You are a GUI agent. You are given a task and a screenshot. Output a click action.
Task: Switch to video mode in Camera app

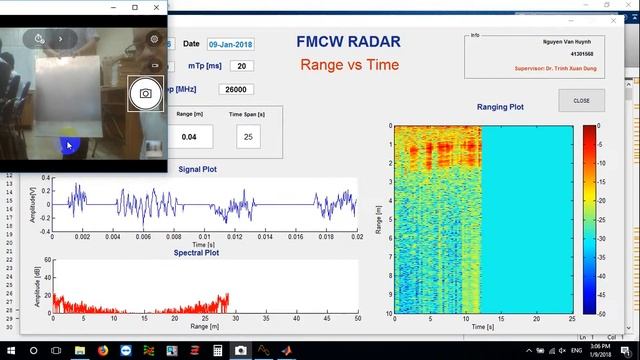coord(155,65)
